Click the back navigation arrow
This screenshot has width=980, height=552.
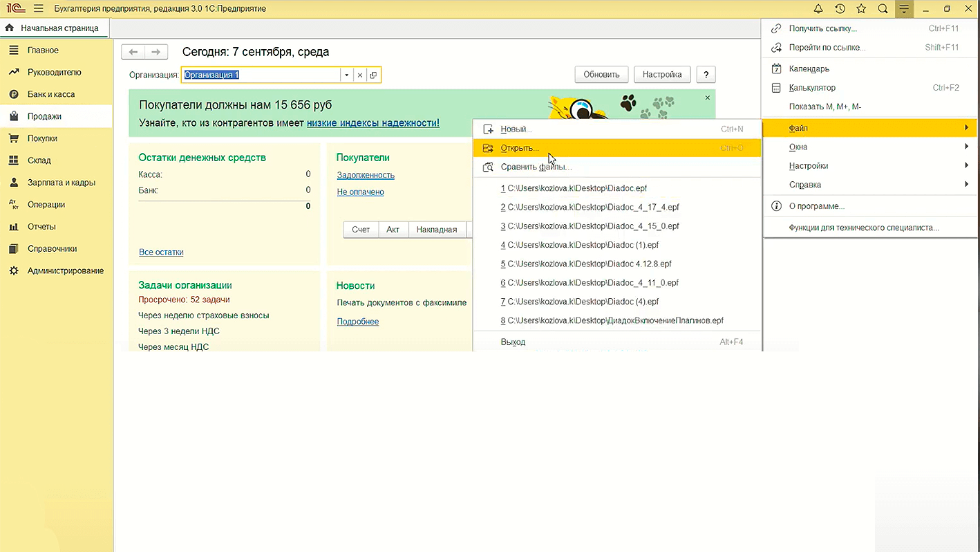(133, 52)
